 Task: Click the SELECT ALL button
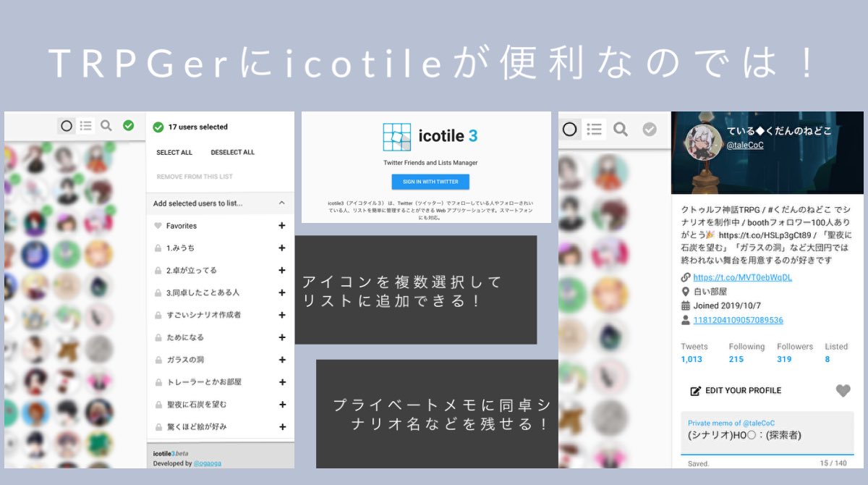tap(174, 153)
